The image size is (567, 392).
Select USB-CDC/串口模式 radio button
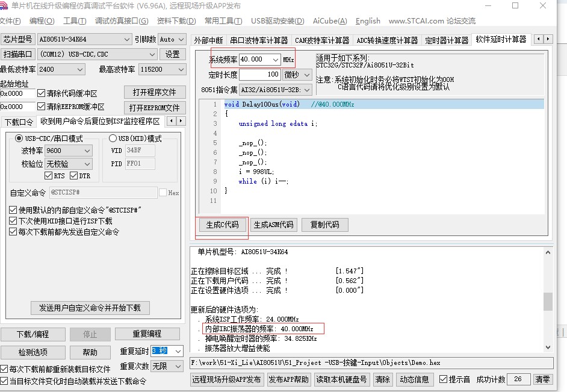tap(19, 138)
